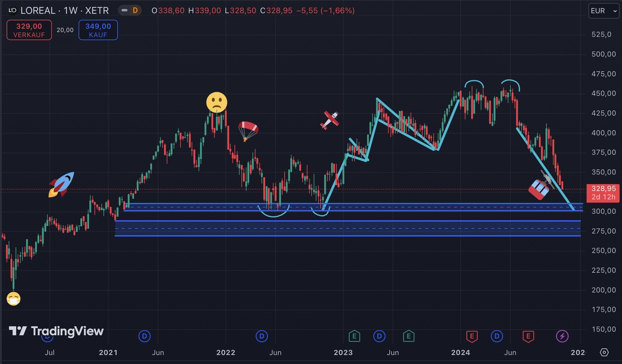Click the 150,00 price axis label
The image size is (622, 364).
603,329
